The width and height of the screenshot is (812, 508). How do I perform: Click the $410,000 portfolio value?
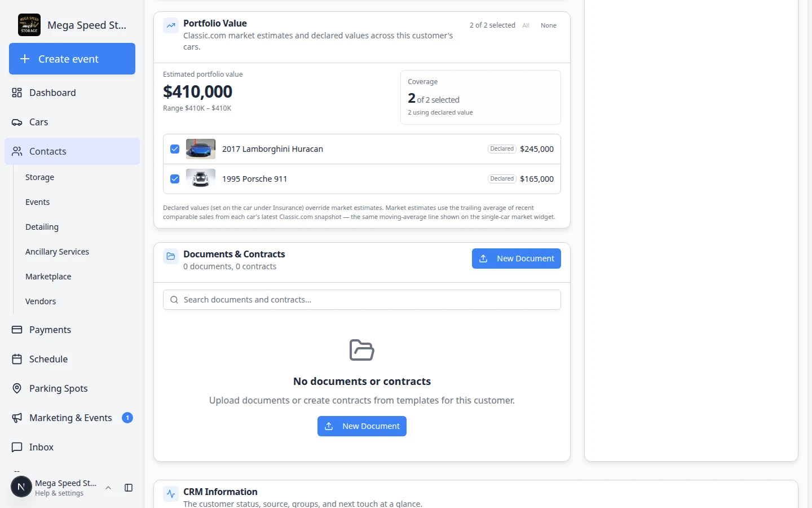(198, 91)
